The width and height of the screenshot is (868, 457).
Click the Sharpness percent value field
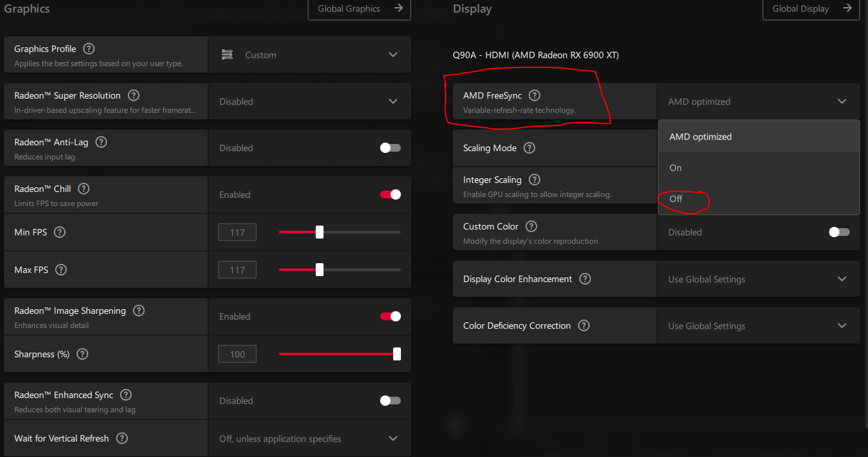click(237, 354)
